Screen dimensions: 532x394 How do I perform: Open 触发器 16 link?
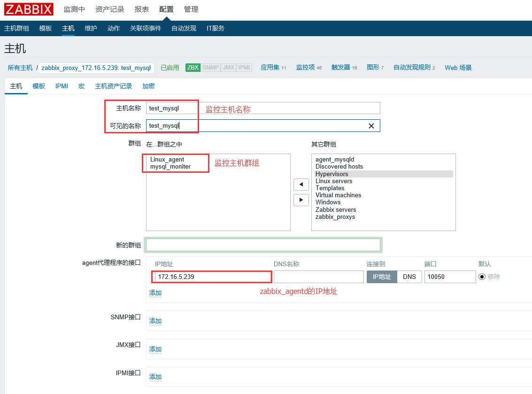point(344,68)
